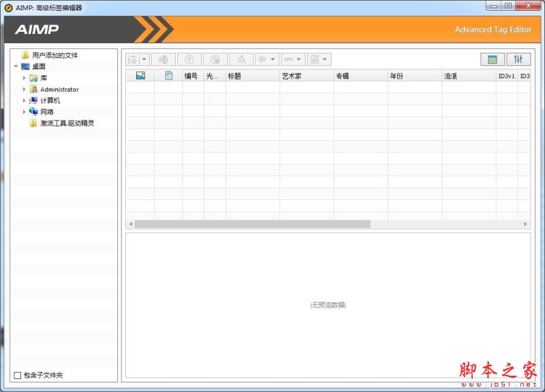Select the 网络 tree node

[47, 112]
